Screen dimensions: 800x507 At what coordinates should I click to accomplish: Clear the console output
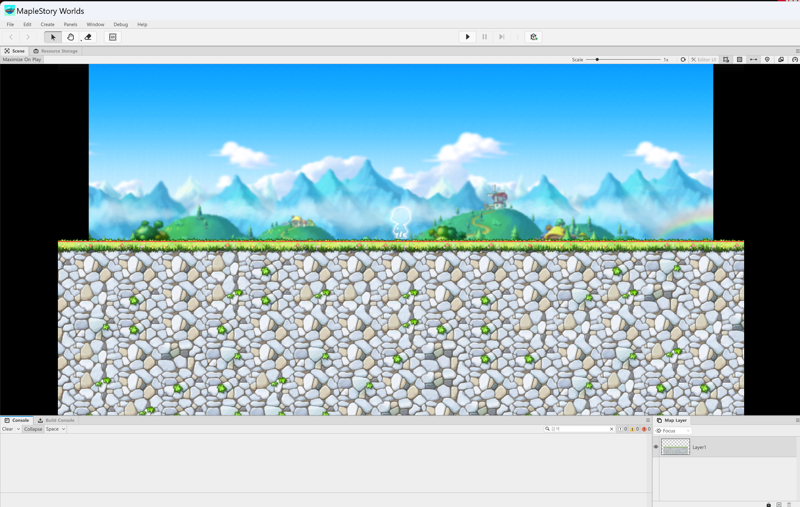pos(7,429)
